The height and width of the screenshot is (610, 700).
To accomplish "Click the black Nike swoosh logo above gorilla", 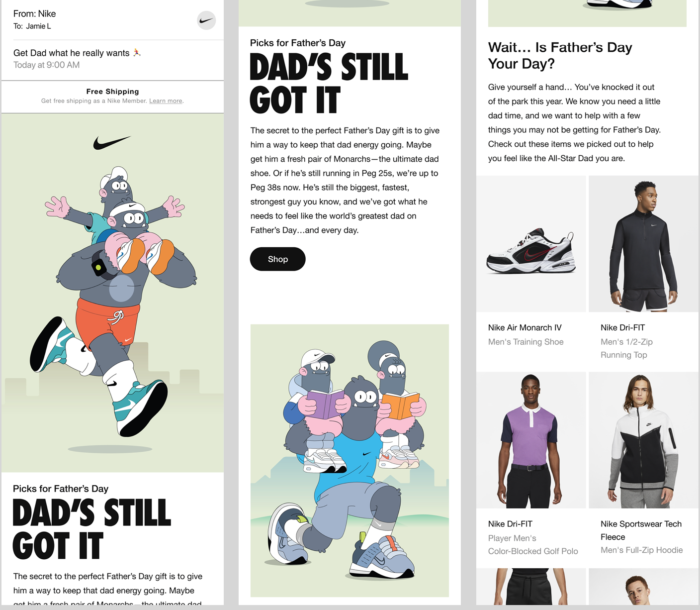I will [112, 143].
